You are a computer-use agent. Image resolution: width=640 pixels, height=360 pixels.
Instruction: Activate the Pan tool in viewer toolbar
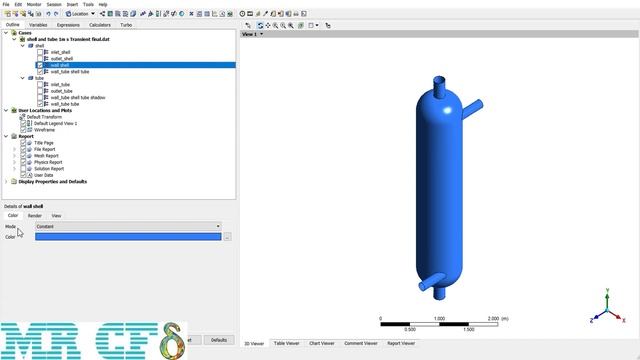pyautogui.click(x=268, y=25)
